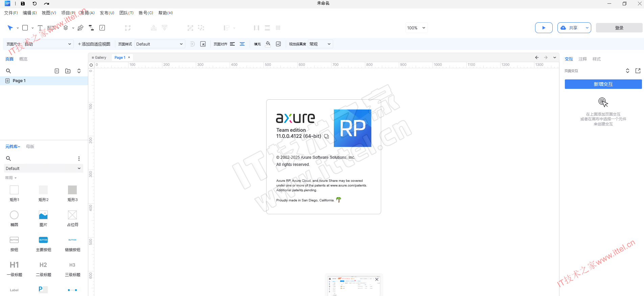The width and height of the screenshot is (644, 296).
Task: Open the Edit menu (编辑)
Action: [30, 13]
